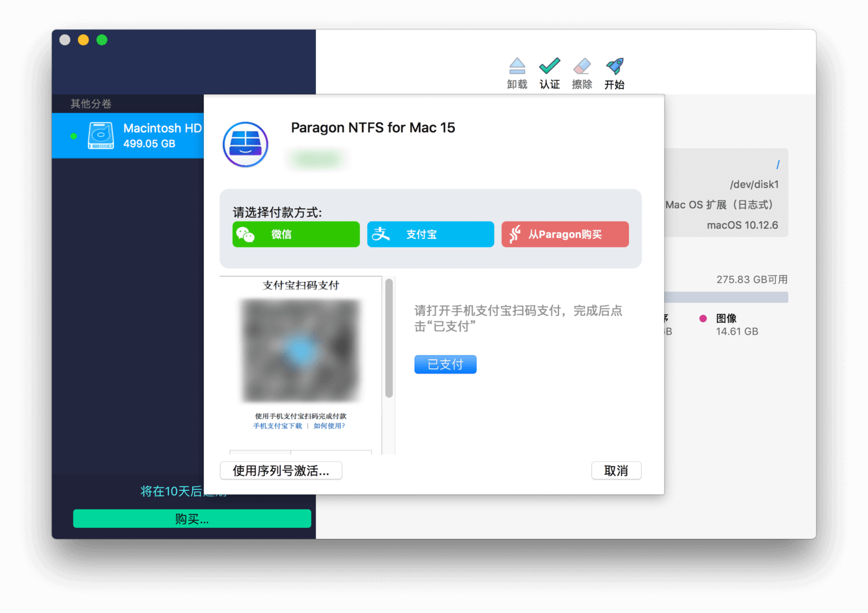Click the 取消 button to dismiss dialog
Screen dimensions: 868x613
click(616, 470)
